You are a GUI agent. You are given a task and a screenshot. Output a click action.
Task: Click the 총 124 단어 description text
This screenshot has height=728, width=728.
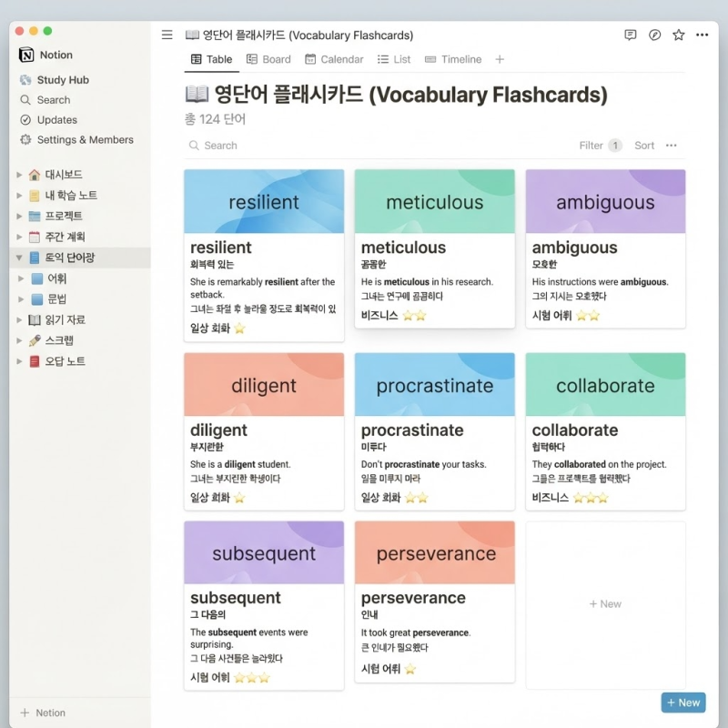[x=215, y=119]
